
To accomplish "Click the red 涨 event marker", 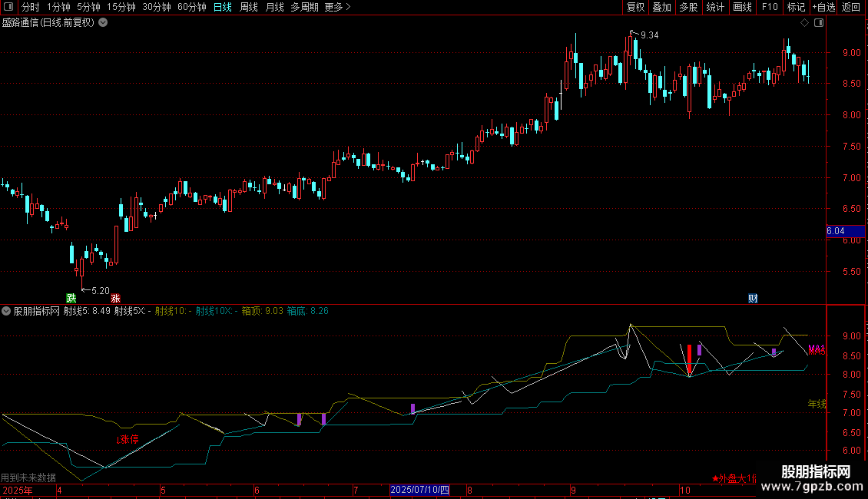I will 115,298.
